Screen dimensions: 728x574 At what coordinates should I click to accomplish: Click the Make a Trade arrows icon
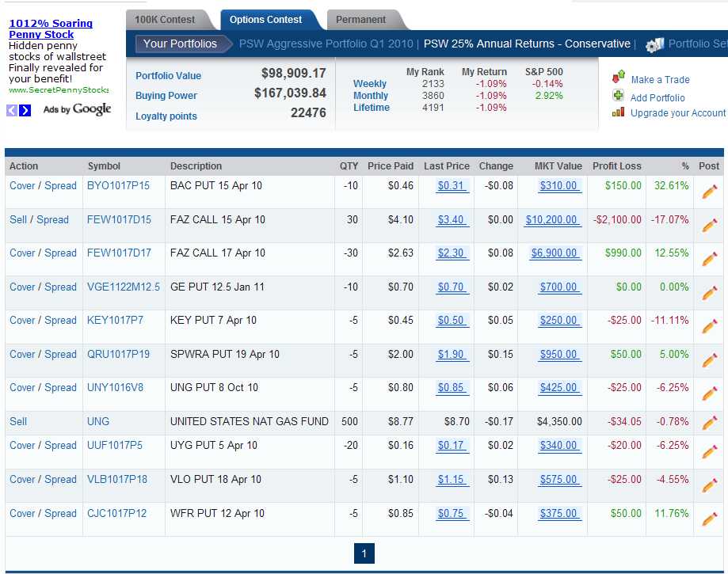tap(619, 78)
